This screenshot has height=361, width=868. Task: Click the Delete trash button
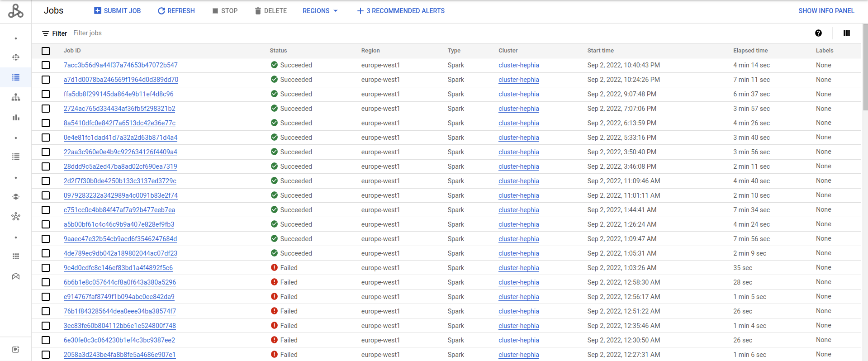pyautogui.click(x=270, y=11)
